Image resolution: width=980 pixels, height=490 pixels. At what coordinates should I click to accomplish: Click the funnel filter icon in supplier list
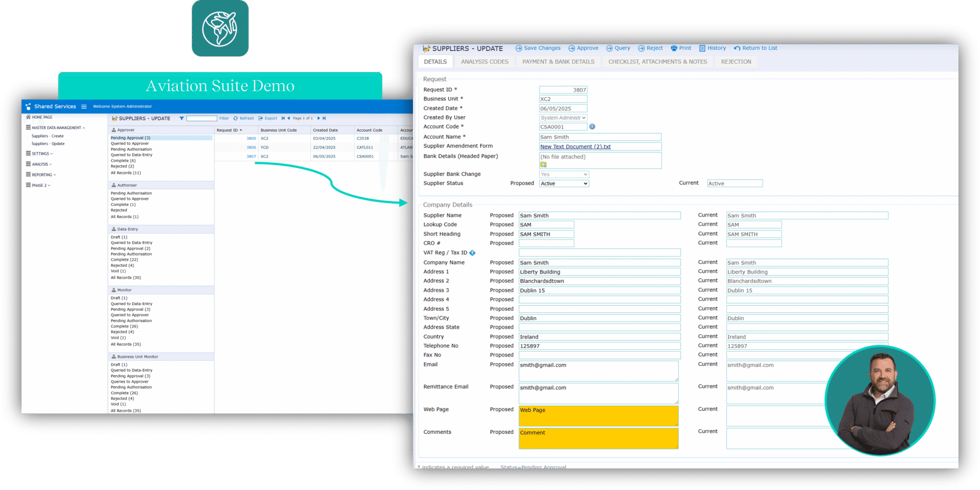[x=182, y=118]
